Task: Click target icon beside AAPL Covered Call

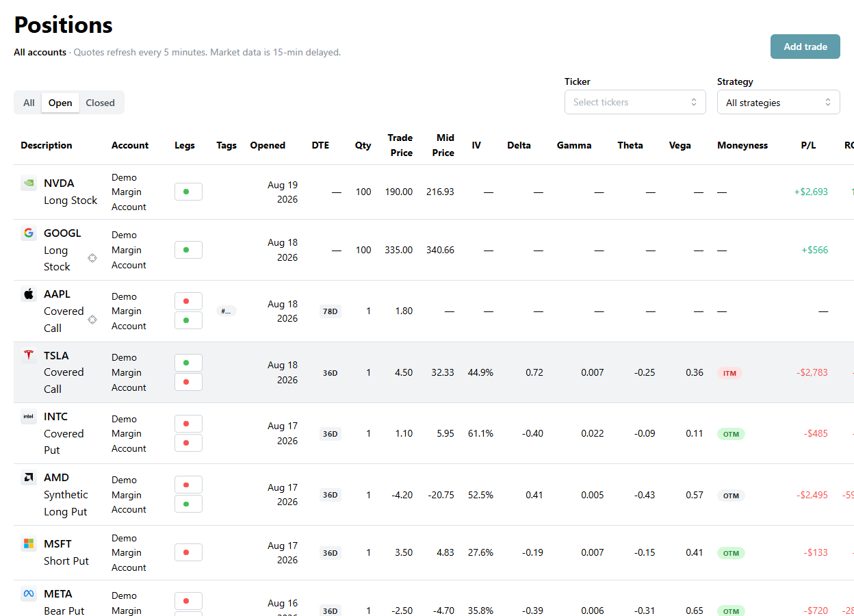Action: (92, 320)
